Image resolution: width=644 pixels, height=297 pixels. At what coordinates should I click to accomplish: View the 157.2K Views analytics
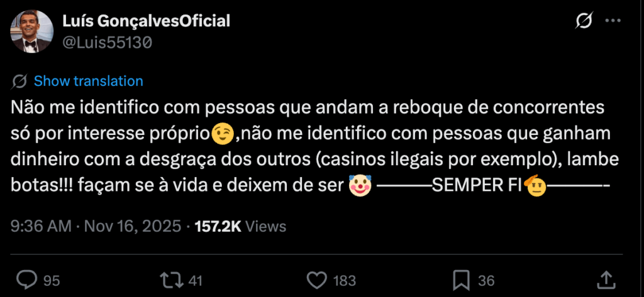click(241, 226)
